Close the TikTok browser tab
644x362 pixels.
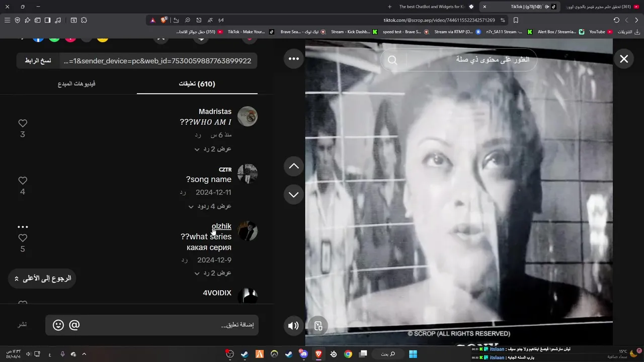coord(485,7)
